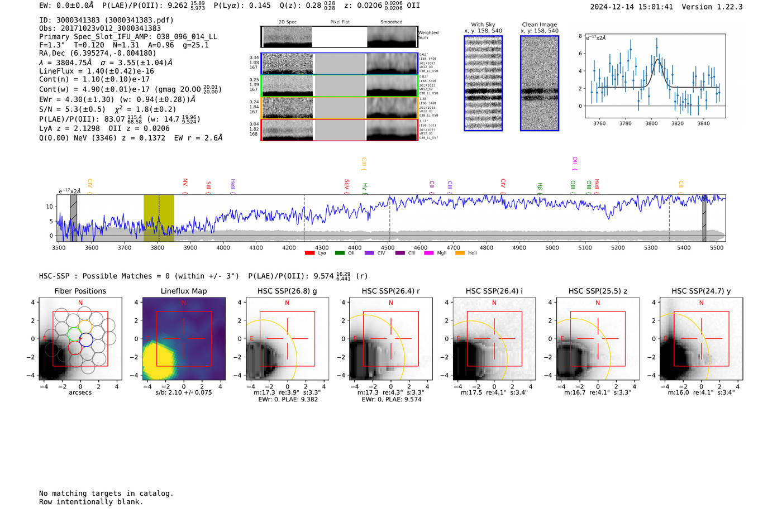Select the S/N = 5.3(±0.5) line
Image resolution: width=782 pixels, height=532 pixels.
tap(107, 109)
